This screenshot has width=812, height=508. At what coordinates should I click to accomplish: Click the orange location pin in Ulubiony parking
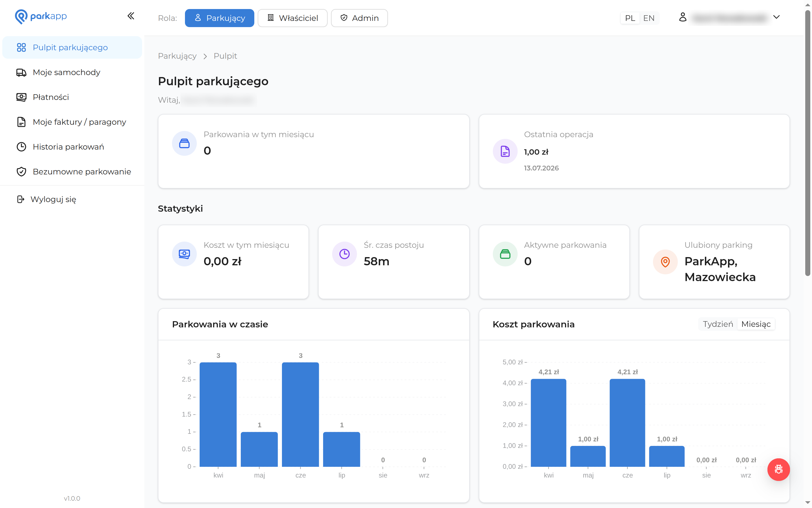[x=665, y=262]
